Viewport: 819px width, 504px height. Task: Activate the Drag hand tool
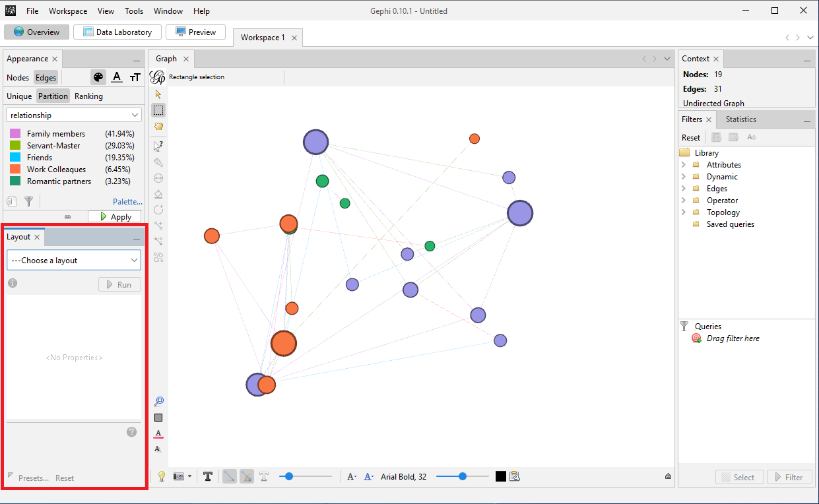point(158,126)
